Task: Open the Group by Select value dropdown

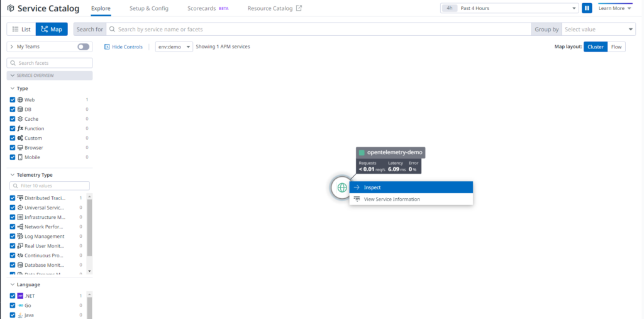Action: pos(599,29)
